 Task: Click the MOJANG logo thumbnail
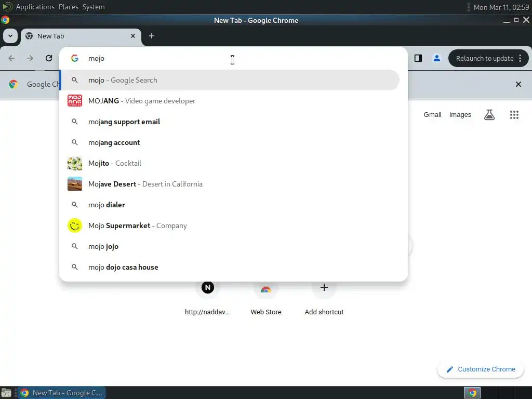75,101
